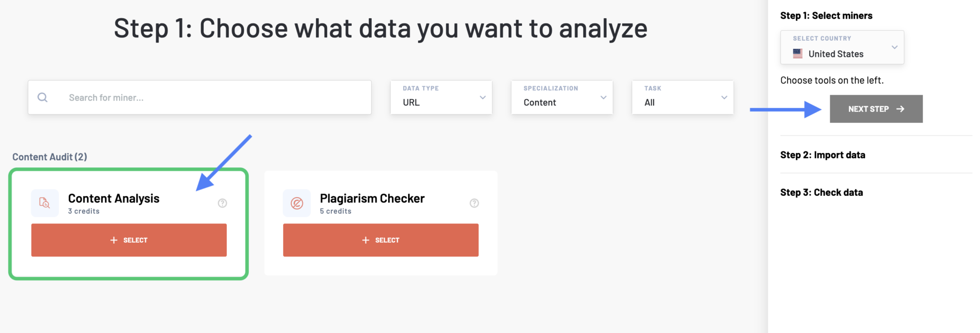The width and height of the screenshot is (980, 333).
Task: Click the magnifying glass search icon
Action: (x=42, y=97)
